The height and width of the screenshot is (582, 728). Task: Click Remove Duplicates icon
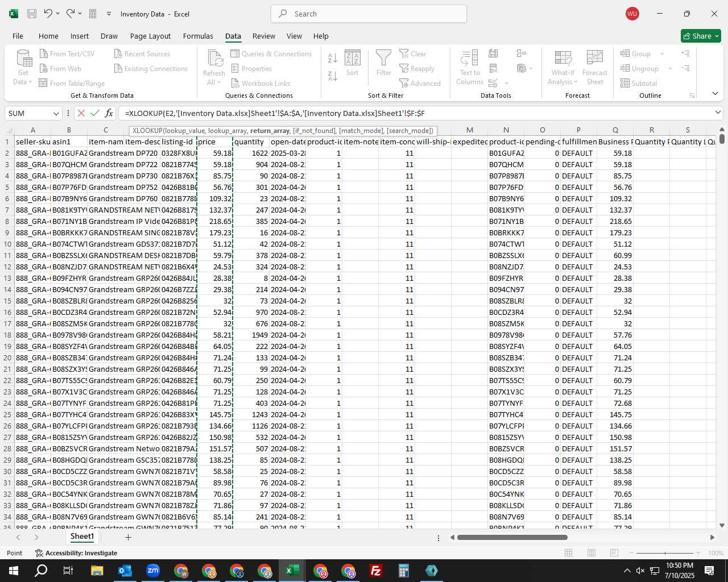pos(493,68)
